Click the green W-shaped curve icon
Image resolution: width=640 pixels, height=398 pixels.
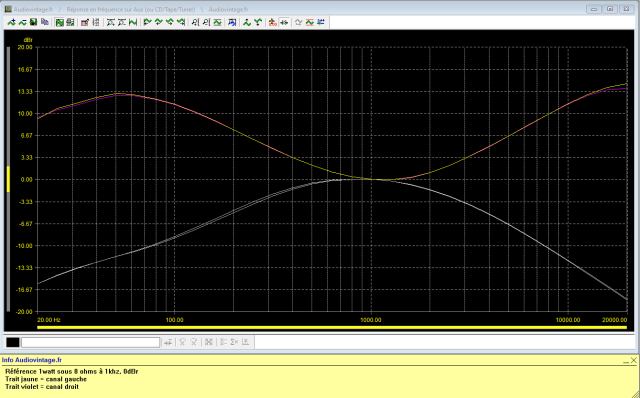pos(133,22)
